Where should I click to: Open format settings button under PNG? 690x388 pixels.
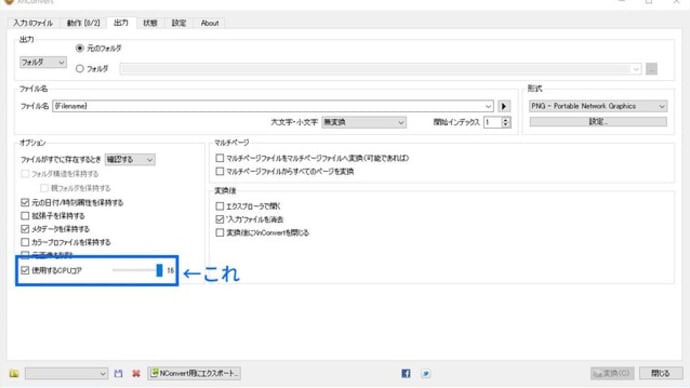pyautogui.click(x=598, y=122)
